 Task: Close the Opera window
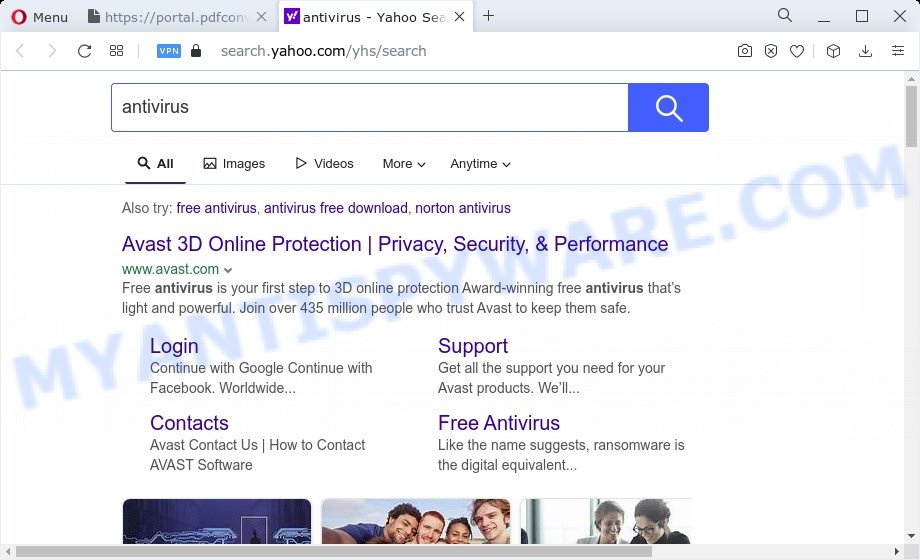899,16
